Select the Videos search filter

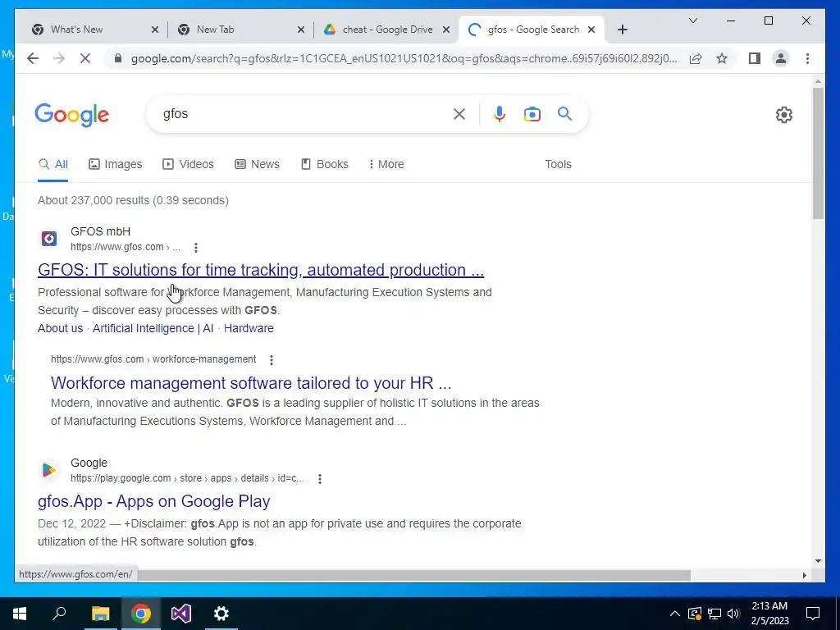pos(188,164)
